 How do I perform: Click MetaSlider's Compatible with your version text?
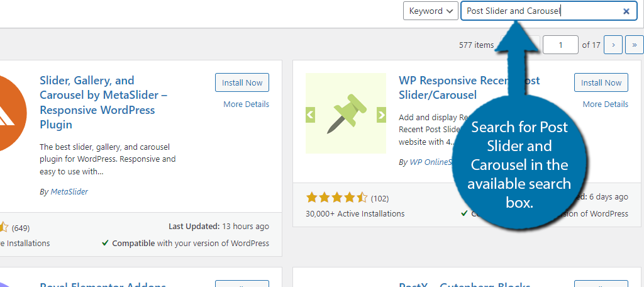pos(186,243)
